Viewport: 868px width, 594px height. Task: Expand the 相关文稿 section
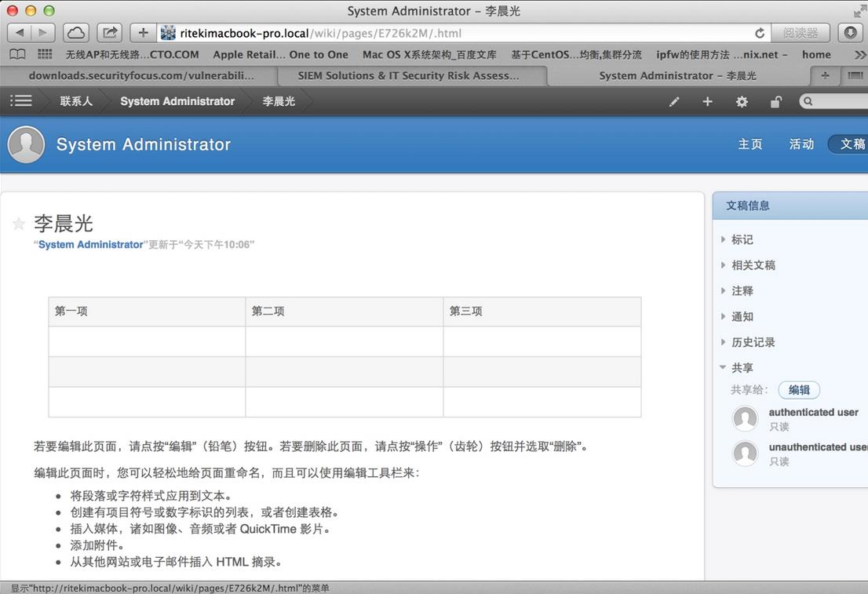pyautogui.click(x=753, y=265)
